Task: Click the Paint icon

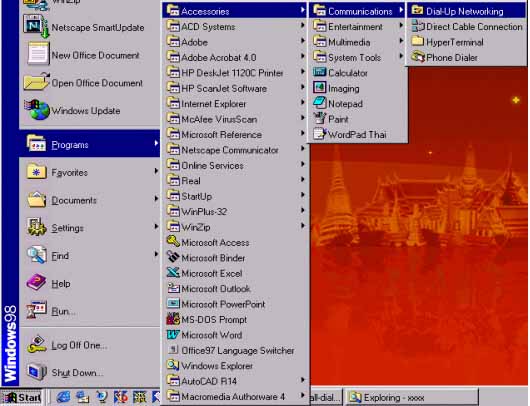Action: pos(319,118)
